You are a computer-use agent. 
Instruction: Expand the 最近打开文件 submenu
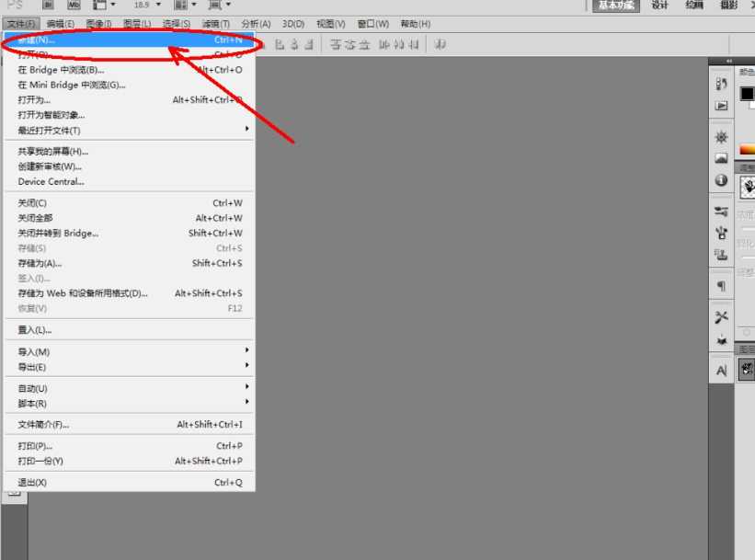pyautogui.click(x=129, y=129)
